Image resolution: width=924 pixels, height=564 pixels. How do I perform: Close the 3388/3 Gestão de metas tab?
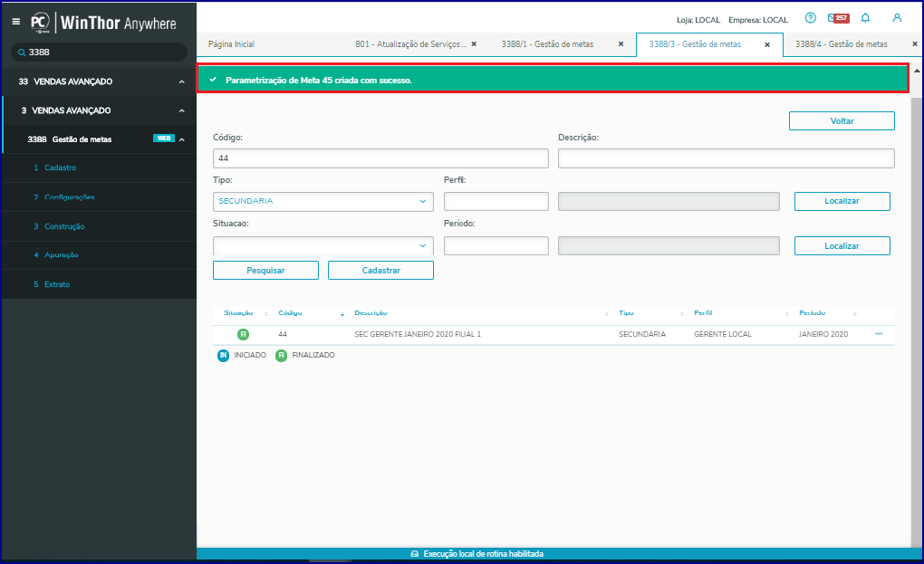tap(767, 44)
